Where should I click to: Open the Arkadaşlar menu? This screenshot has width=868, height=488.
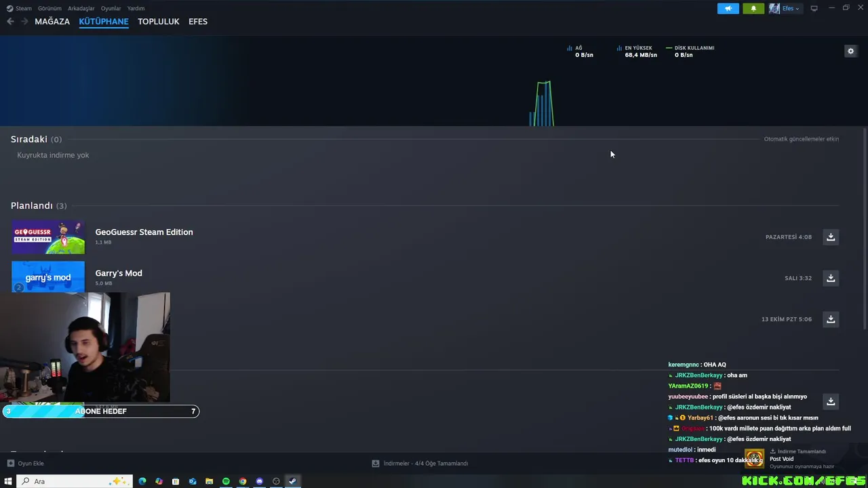pos(81,8)
